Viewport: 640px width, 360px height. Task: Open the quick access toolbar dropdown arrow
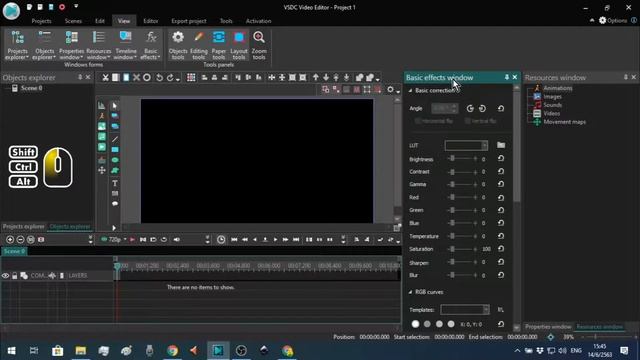coord(76,7)
